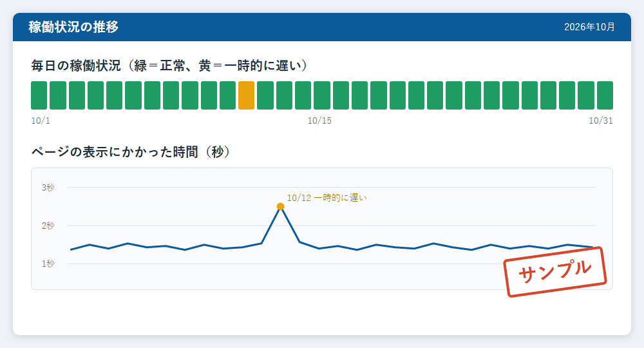Viewport: 644px width, 348px height.
Task: Click the "2026年10月" date in the header
Action: pos(589,27)
